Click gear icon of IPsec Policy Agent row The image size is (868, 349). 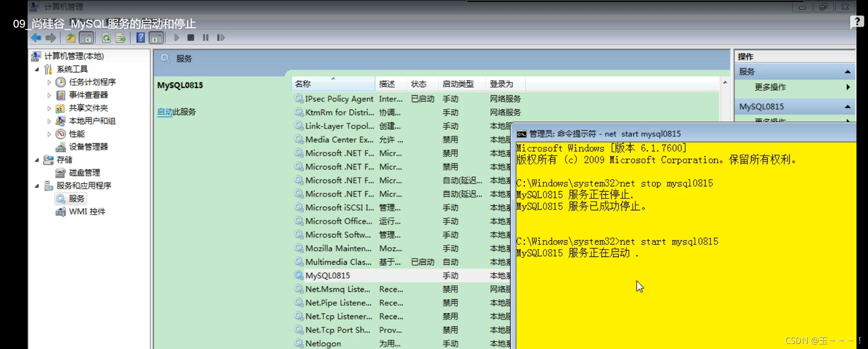(299, 99)
